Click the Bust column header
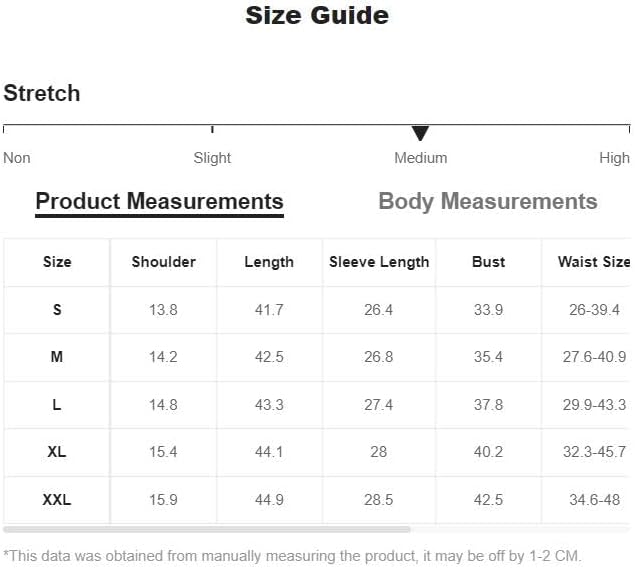The image size is (635, 569). (488, 262)
